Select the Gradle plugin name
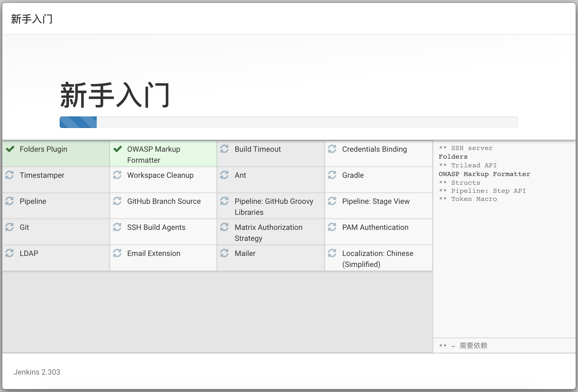This screenshot has width=578, height=392. coord(353,175)
